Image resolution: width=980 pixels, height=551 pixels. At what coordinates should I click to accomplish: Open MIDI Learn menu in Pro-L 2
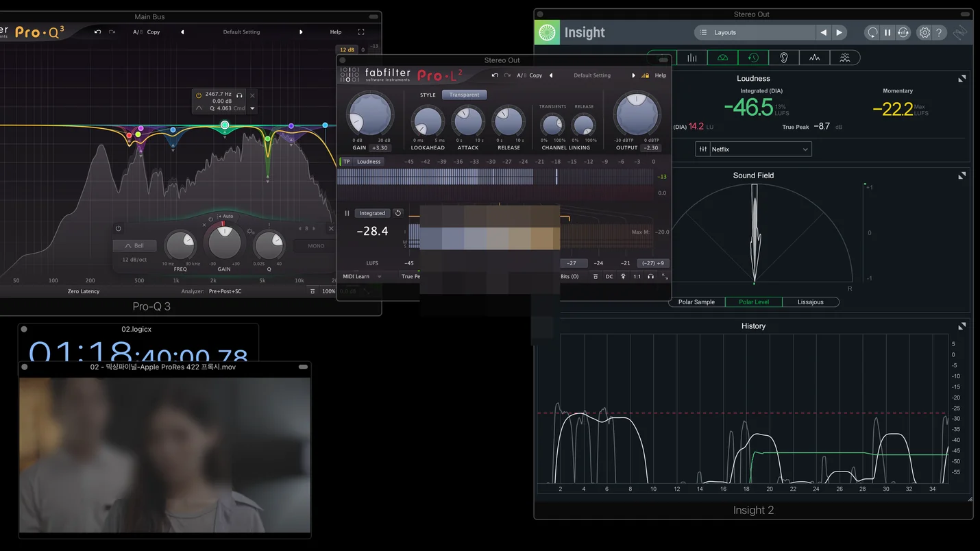[x=363, y=276]
